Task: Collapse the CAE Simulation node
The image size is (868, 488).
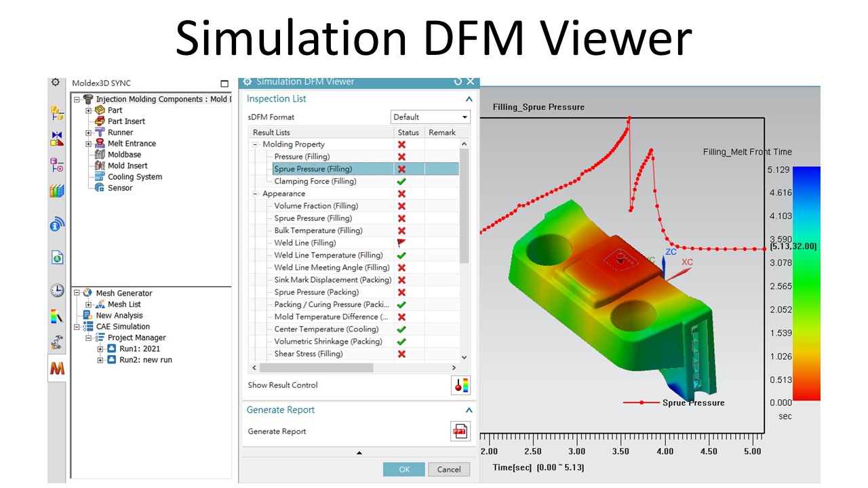Action: point(76,327)
